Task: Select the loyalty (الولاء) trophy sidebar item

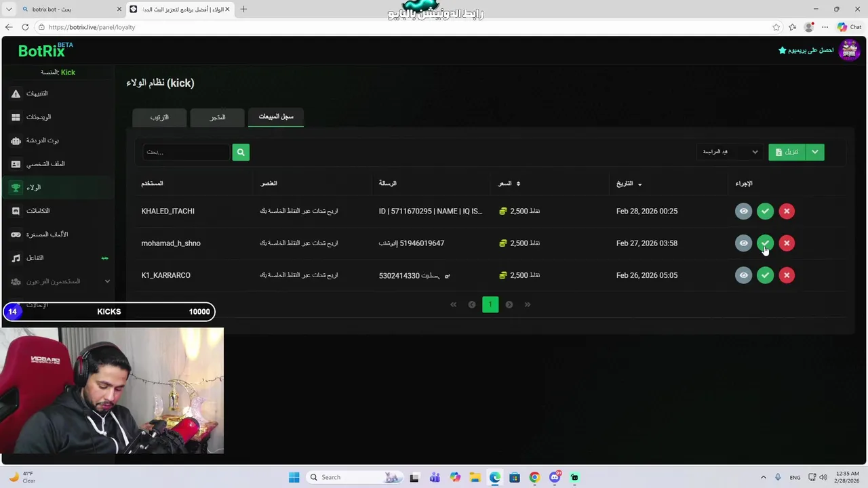Action: tap(57, 188)
